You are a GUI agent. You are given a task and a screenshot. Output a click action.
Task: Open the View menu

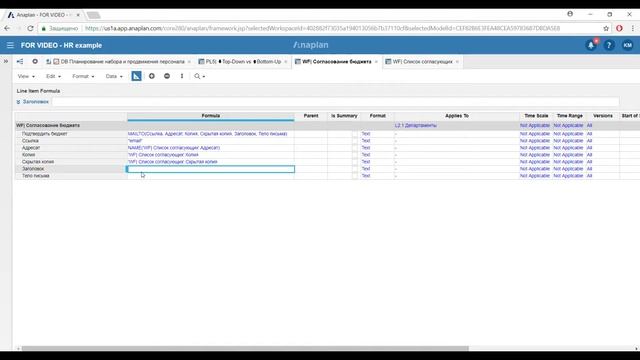pos(26,76)
